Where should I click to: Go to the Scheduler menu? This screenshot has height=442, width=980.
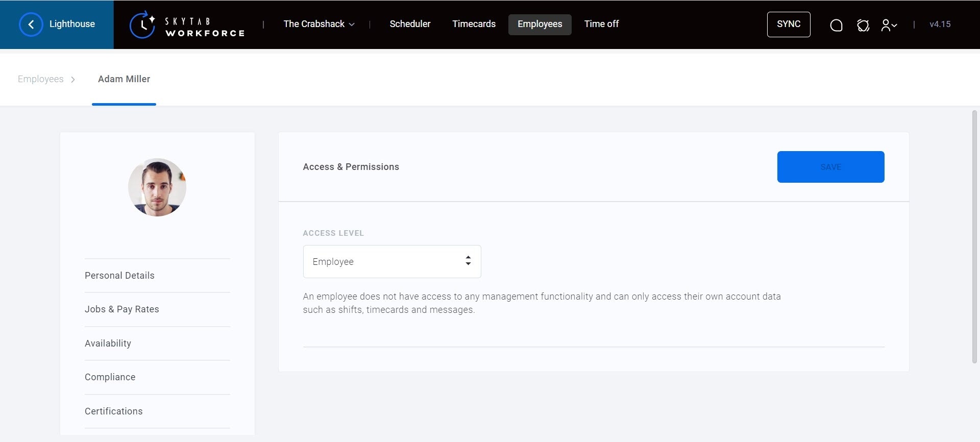pos(410,24)
